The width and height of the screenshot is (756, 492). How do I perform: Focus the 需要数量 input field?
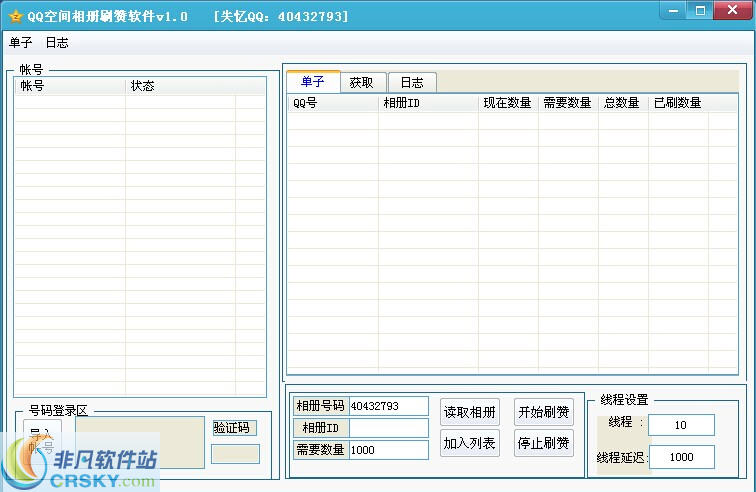click(x=389, y=450)
